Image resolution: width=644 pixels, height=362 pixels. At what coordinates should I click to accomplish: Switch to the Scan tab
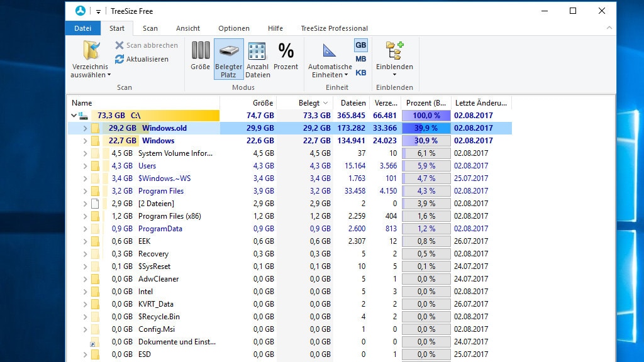pos(150,28)
